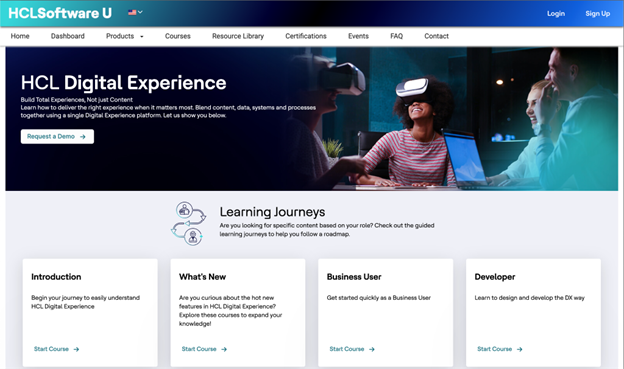
Task: Start Course on the Developer card
Action: point(499,349)
